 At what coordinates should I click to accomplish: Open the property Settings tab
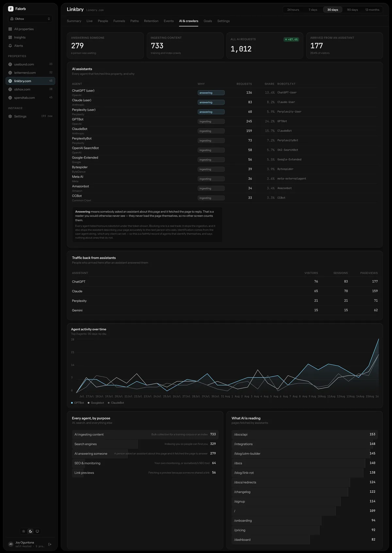point(223,21)
